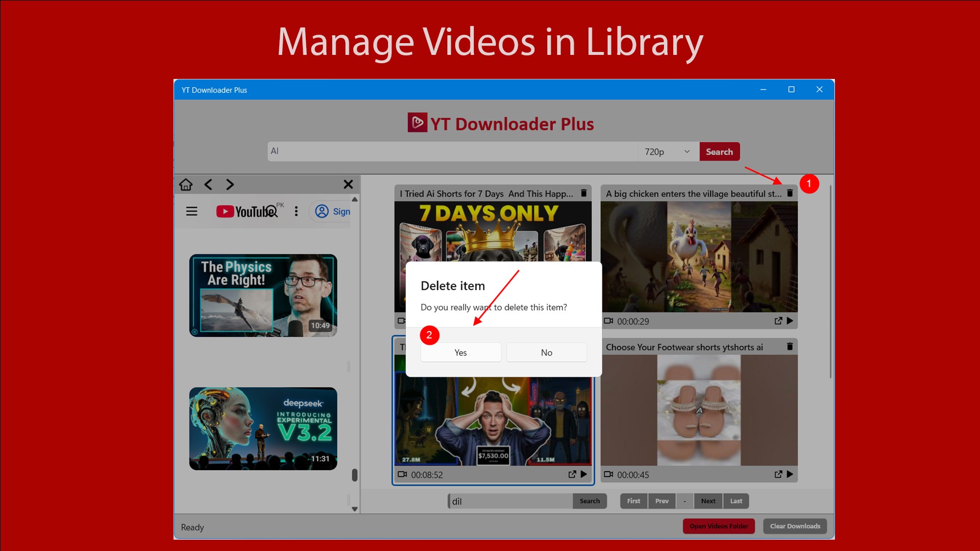Open Footwear shorts video externally

(x=778, y=475)
